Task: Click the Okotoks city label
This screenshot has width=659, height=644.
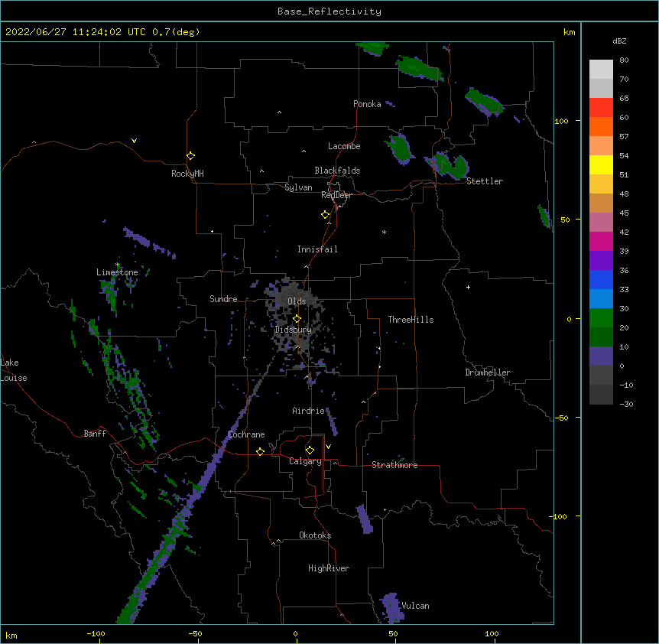Action: click(x=315, y=535)
